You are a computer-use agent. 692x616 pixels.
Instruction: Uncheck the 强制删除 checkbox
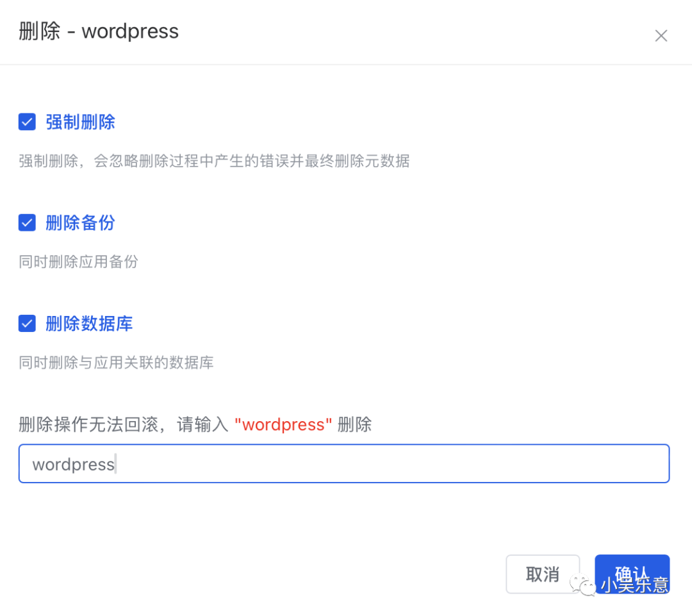click(x=27, y=122)
